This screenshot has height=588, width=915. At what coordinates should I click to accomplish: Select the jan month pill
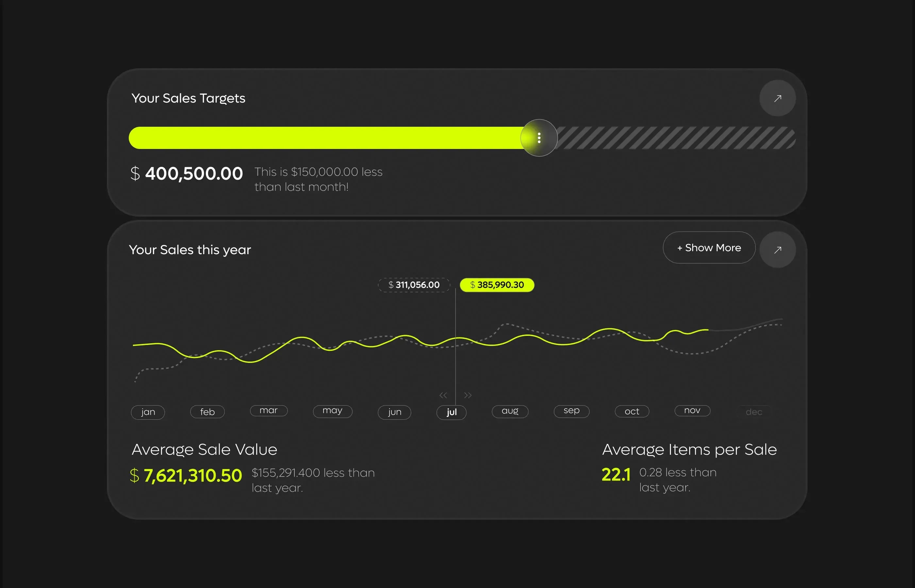(148, 412)
